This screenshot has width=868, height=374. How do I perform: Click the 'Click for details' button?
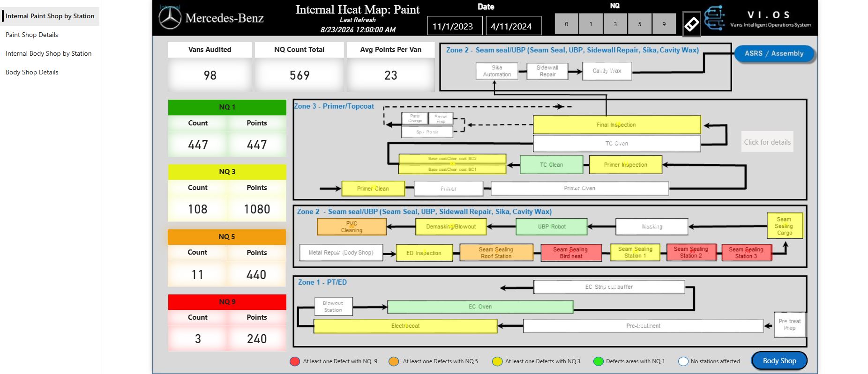tap(767, 142)
